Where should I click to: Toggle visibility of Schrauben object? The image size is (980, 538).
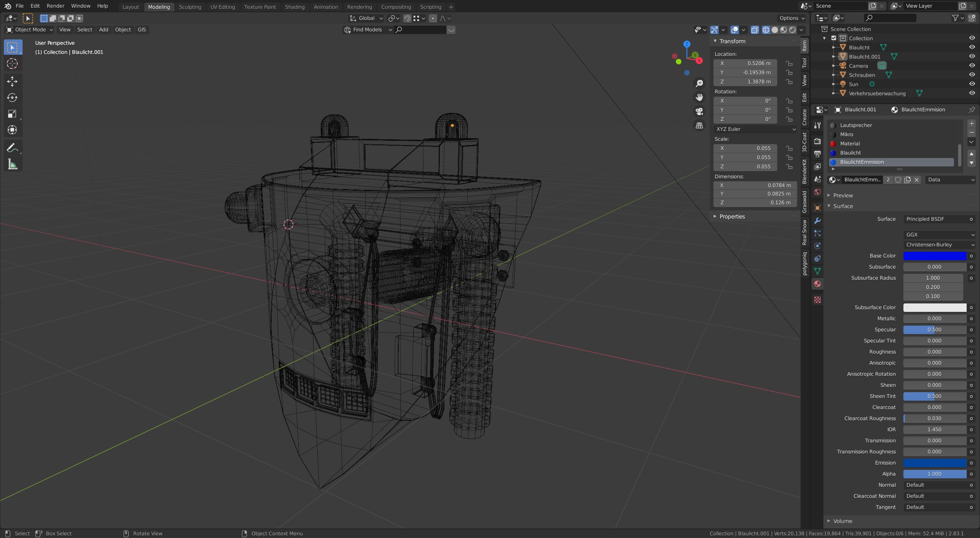pos(972,75)
